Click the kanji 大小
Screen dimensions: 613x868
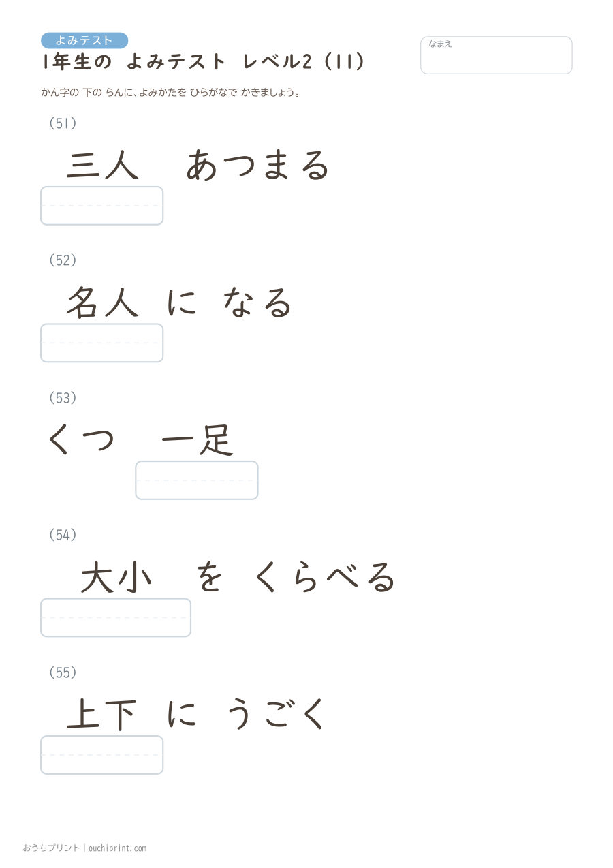pos(116,578)
